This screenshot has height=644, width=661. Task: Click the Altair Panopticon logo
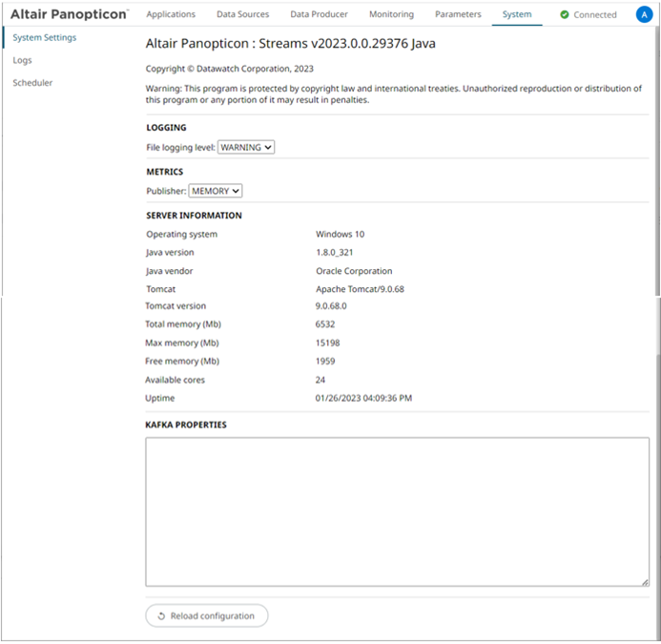(69, 14)
